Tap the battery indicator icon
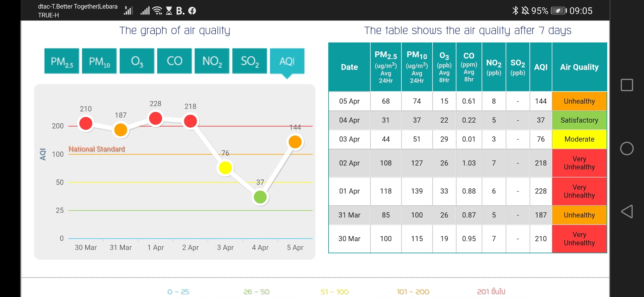Viewport: 644px width, 297px height. pyautogui.click(x=558, y=11)
